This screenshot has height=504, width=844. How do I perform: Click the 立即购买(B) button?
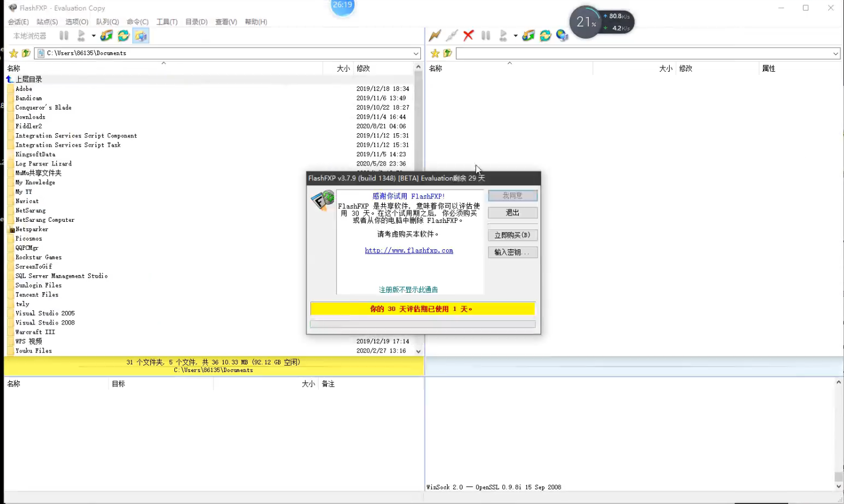(512, 235)
